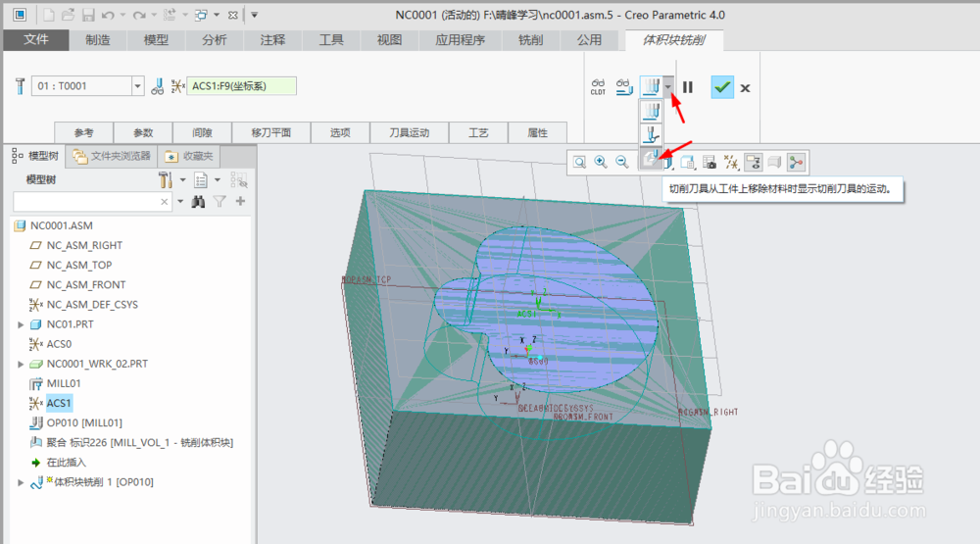Click the zoom refit magnifier icon
The width and height of the screenshot is (980, 544).
[580, 163]
